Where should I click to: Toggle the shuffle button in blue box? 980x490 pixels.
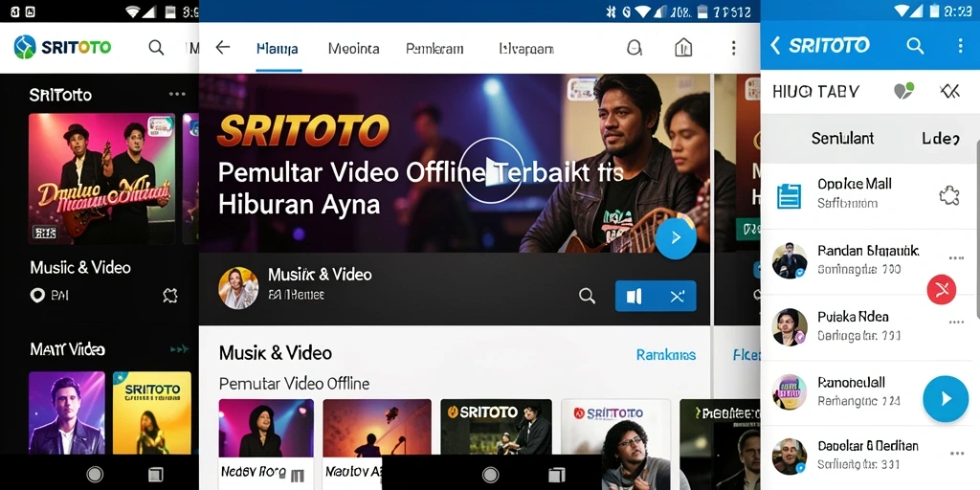[677, 297]
